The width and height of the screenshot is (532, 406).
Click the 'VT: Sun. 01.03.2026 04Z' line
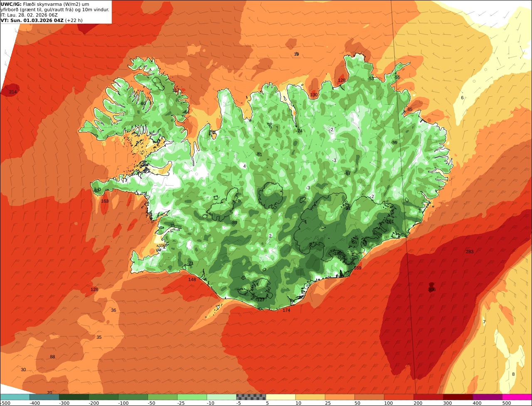click(42, 20)
